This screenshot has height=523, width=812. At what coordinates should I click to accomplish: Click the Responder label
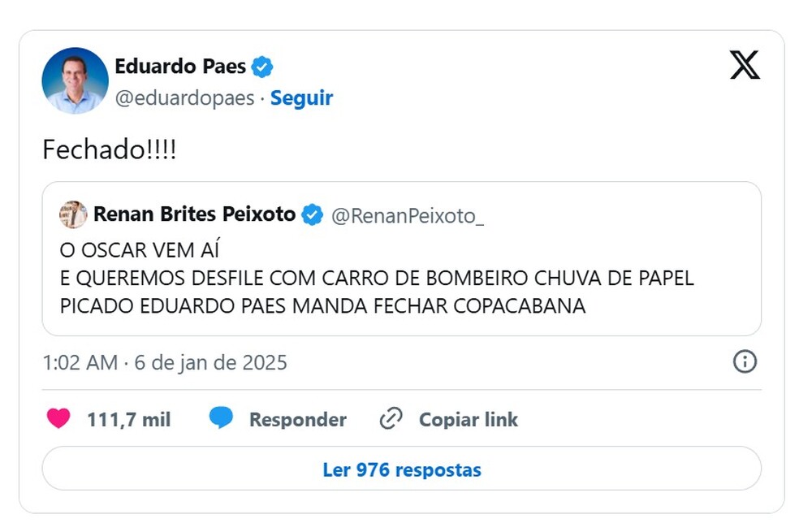[300, 419]
